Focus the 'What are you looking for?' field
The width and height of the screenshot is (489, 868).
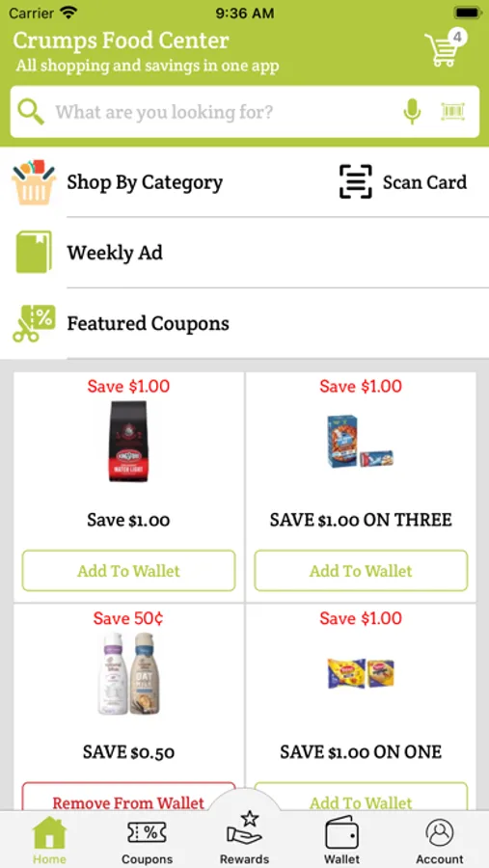coord(226,113)
